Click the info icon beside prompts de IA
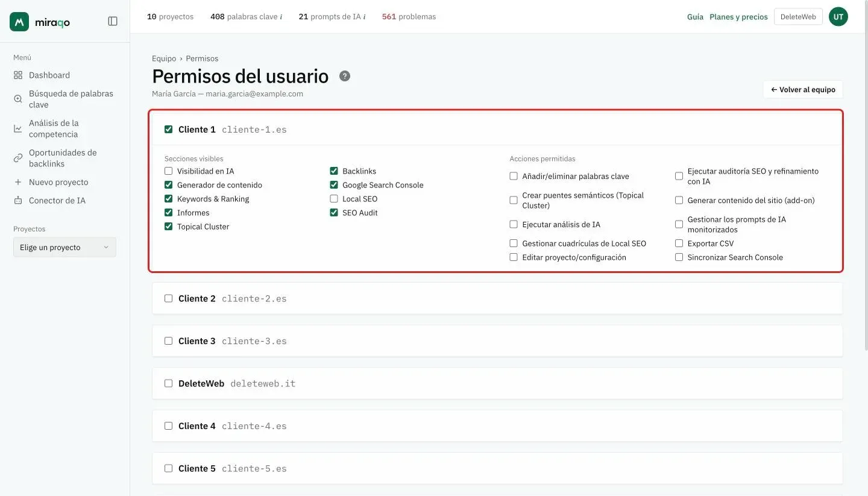 coord(364,17)
